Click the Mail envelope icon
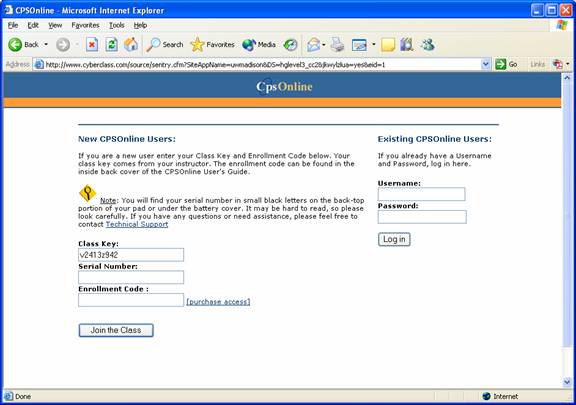This screenshot has height=405, width=576. (x=314, y=45)
